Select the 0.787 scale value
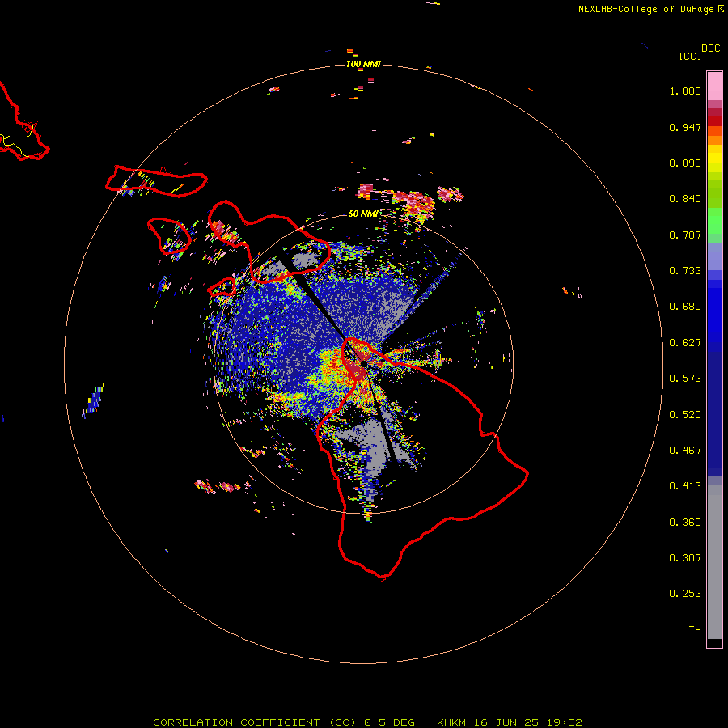 coord(685,235)
